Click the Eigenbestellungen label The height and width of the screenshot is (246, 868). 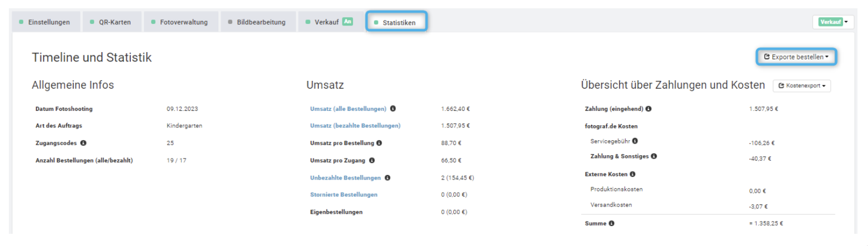336,212
